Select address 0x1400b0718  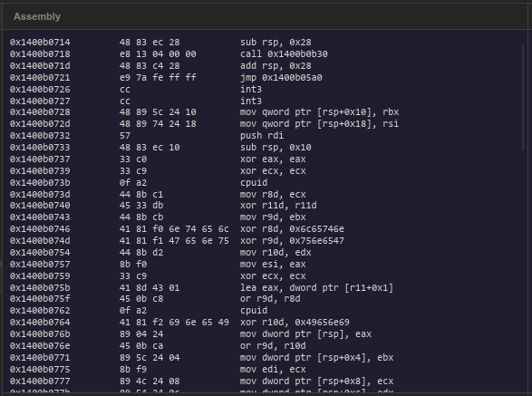pos(40,54)
